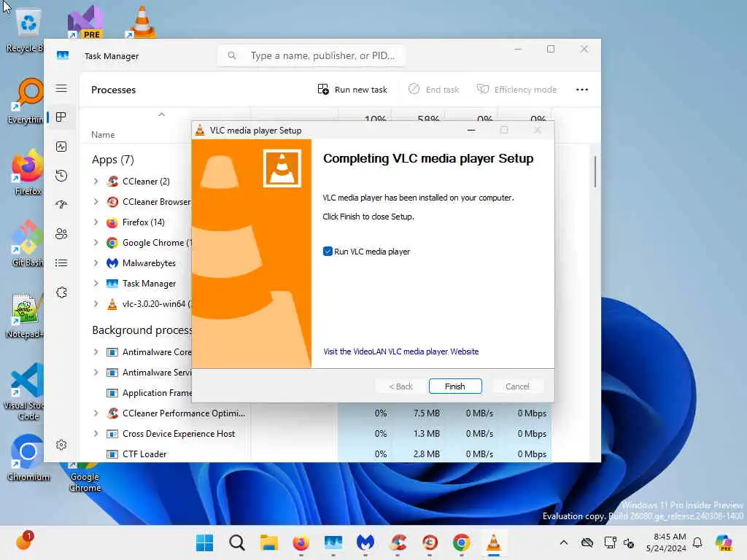Switch to Malwarebytes in the taskbar
Image resolution: width=747 pixels, height=560 pixels.
365,542
